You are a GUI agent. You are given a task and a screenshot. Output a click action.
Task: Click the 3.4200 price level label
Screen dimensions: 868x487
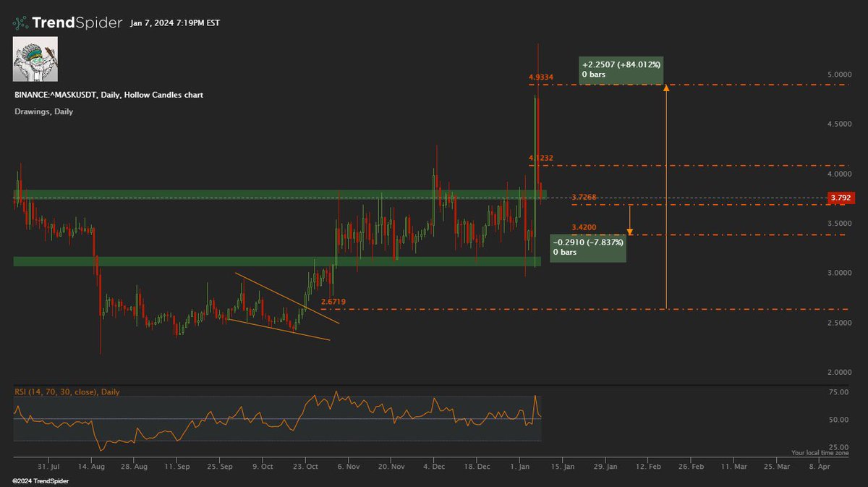coord(584,227)
